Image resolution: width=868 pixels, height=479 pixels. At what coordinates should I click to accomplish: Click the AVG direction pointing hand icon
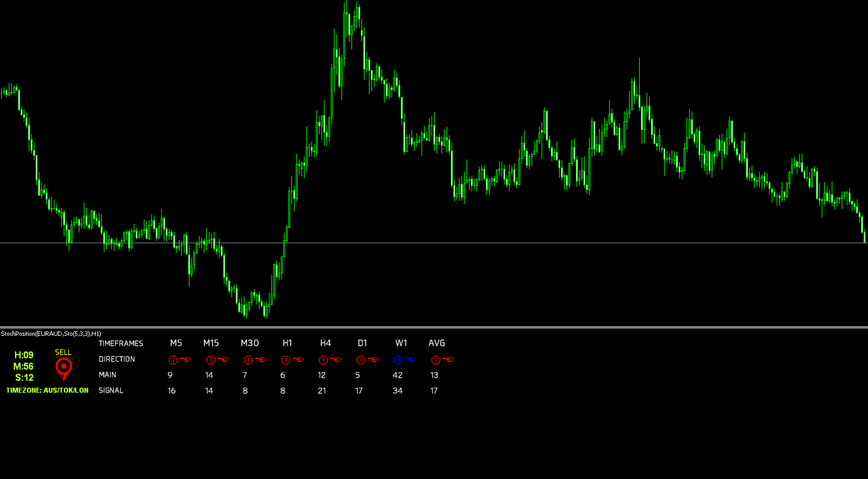pos(448,360)
